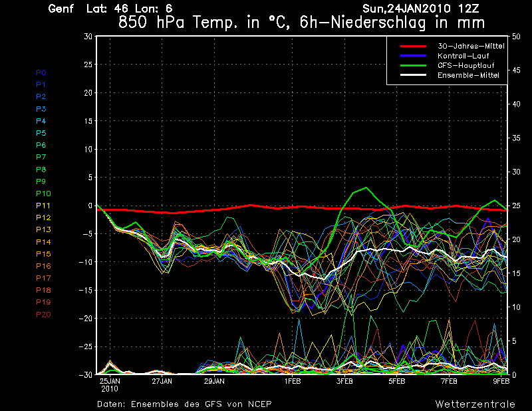Click the right-axis precipitation value 20
532x411 pixels.
[516, 239]
